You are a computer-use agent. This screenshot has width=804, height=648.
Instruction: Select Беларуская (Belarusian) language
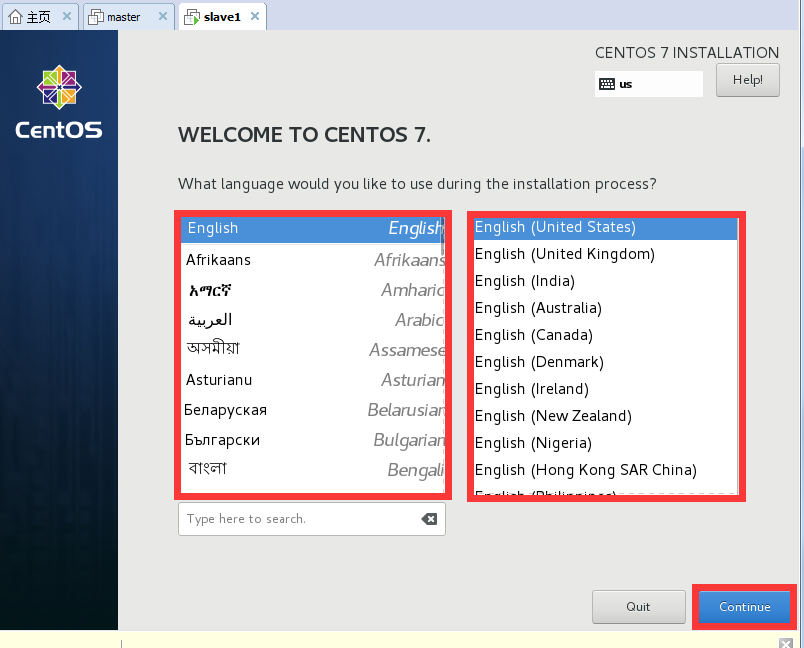coord(312,410)
